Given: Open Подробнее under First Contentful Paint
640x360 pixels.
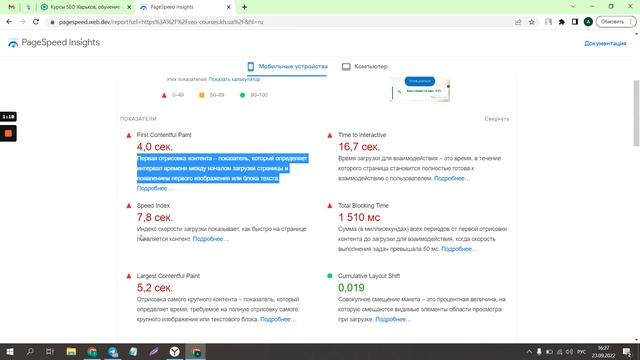Looking at the screenshot, I should coord(155,188).
